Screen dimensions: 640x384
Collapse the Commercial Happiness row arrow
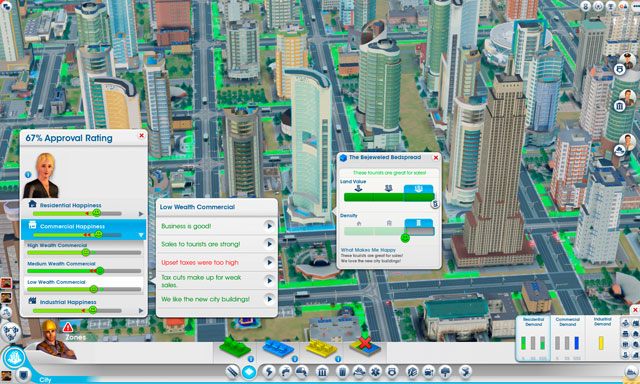pos(141,235)
